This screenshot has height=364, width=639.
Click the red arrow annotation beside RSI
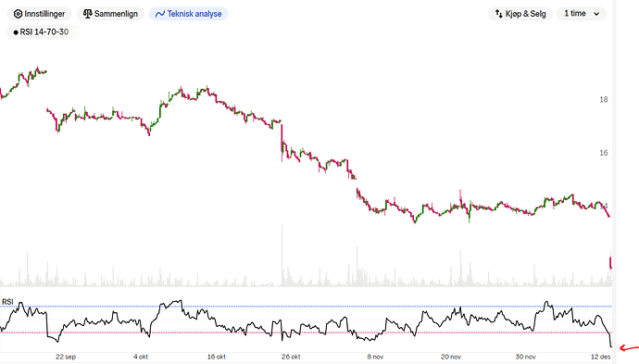629,347
